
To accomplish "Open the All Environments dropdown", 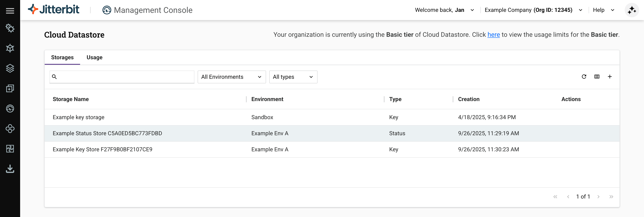I will click(231, 77).
